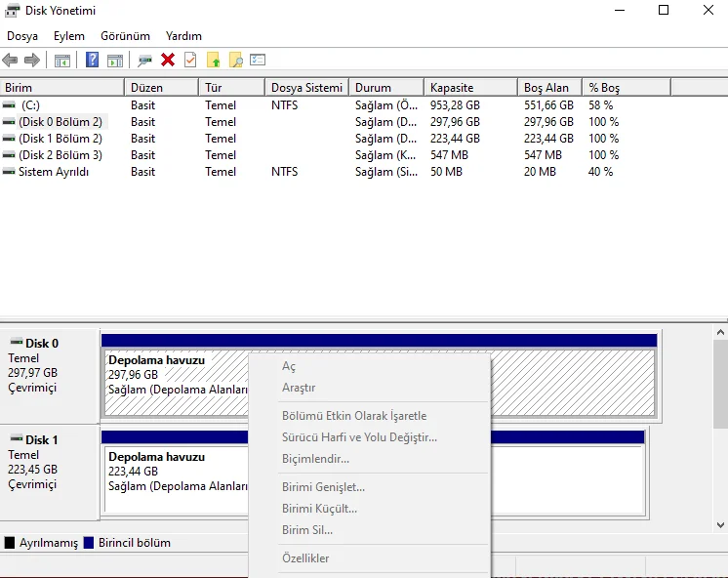Click the connect drive toolbar icon
728x578 pixels.
click(145, 61)
